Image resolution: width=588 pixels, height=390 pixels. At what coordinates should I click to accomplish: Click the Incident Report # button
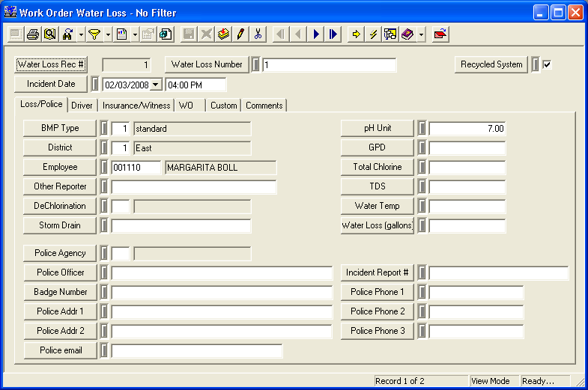[378, 272]
